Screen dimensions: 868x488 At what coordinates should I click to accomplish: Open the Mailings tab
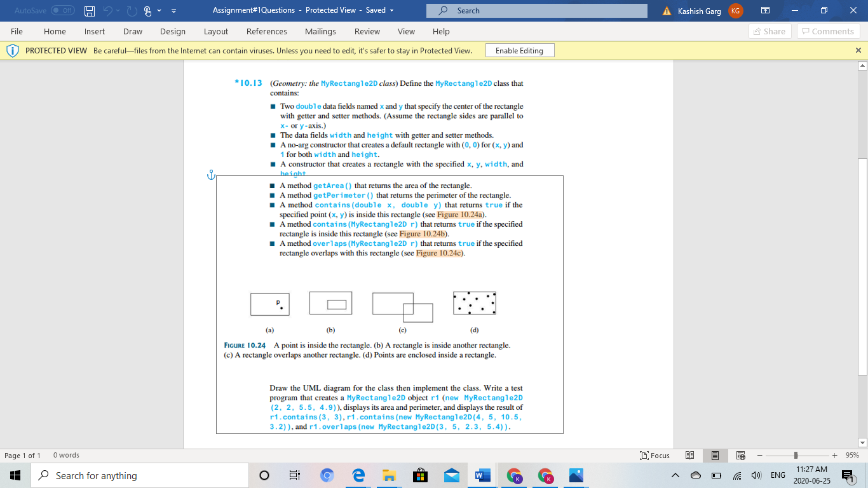(x=320, y=31)
